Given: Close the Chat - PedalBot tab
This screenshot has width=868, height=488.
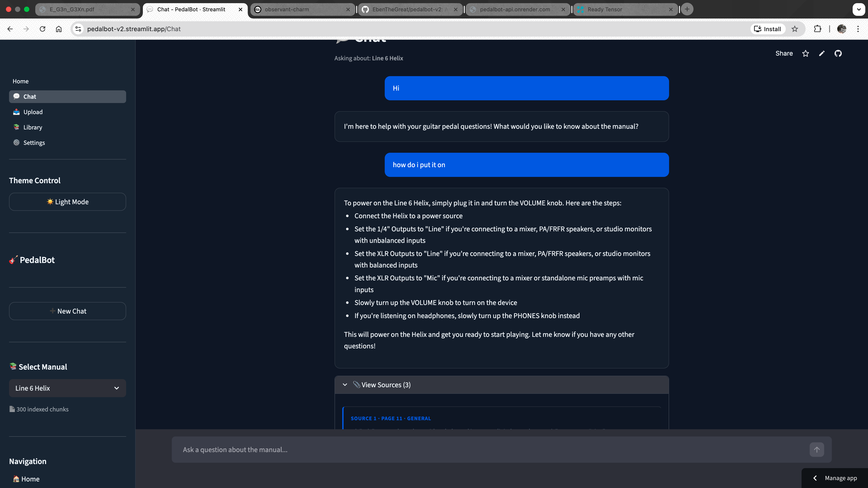Looking at the screenshot, I should (241, 9).
